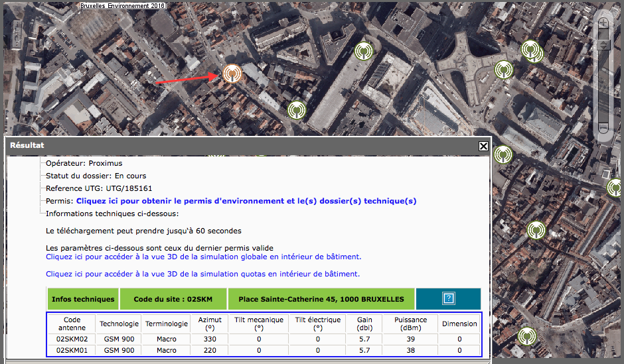
Task: Click the help question mark icon
Action: (x=448, y=299)
